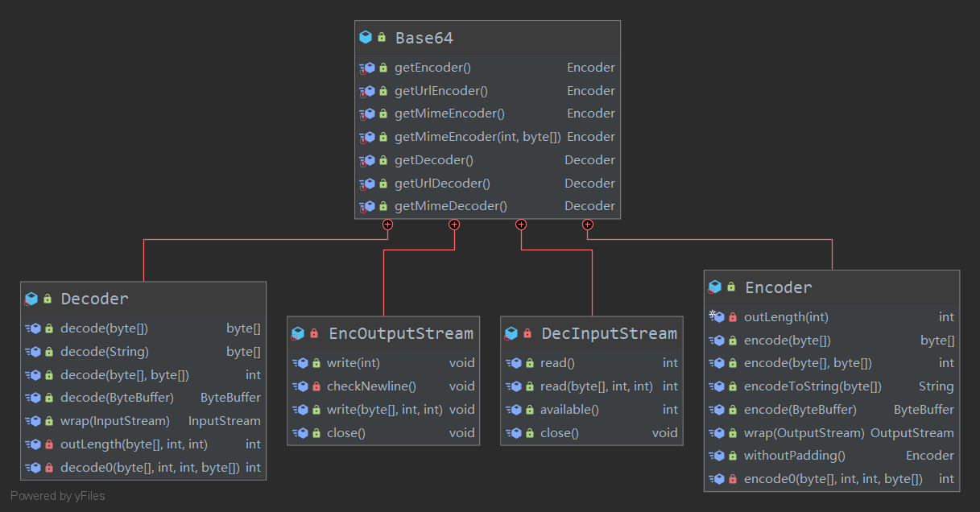Select wrap(OutputStream) method

tap(804, 433)
